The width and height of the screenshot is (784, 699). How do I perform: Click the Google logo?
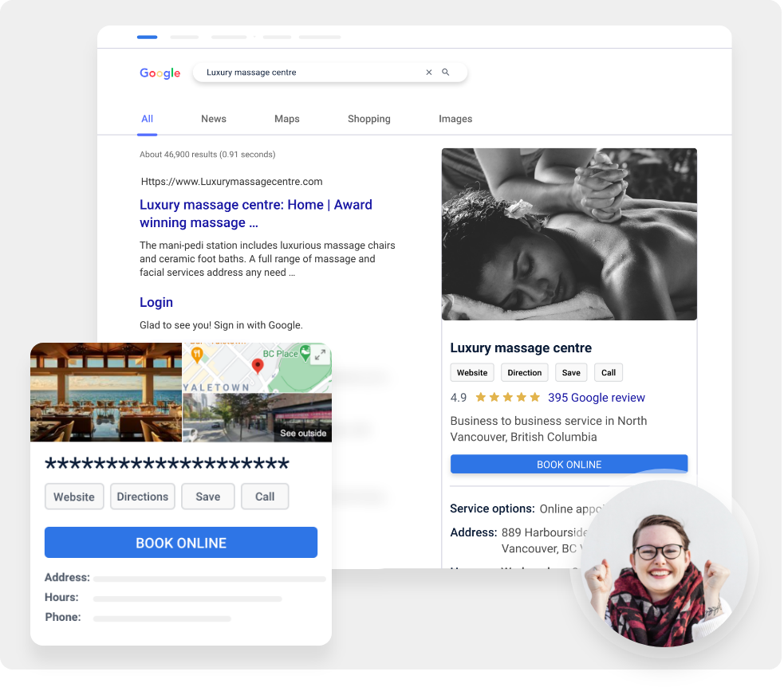click(160, 73)
